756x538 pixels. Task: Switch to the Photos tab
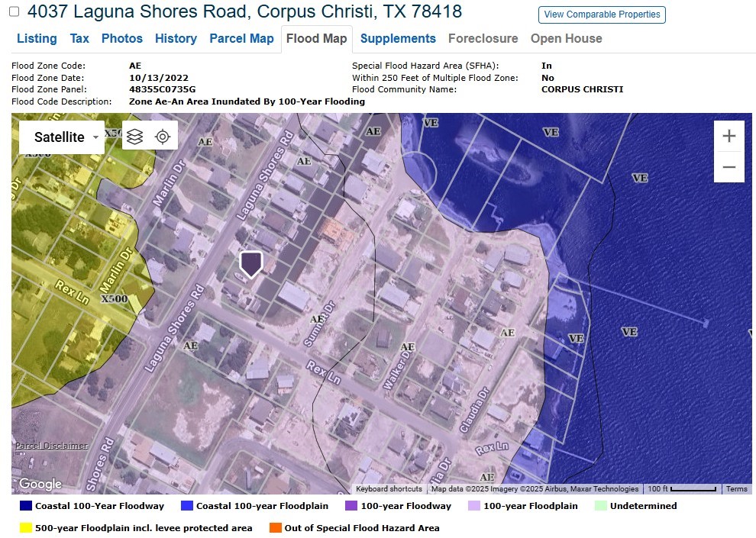(x=121, y=38)
